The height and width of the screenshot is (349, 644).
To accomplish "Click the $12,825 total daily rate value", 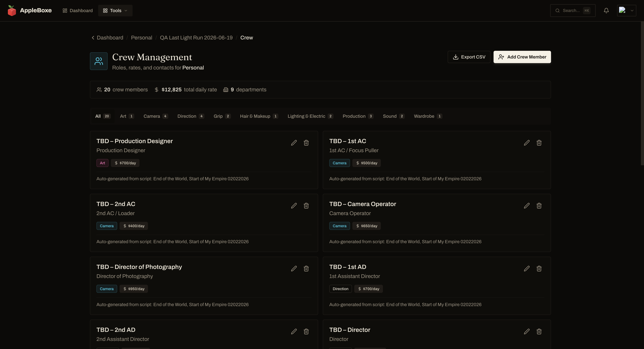I will pyautogui.click(x=172, y=90).
